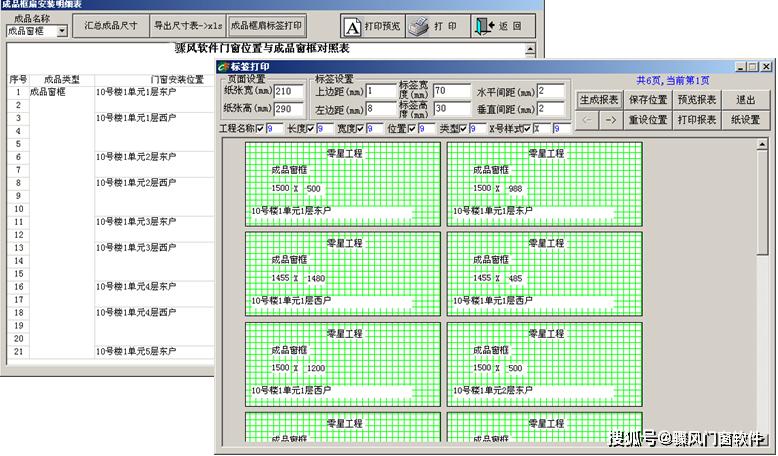Viewport: 778px width, 456px height.
Task: Click the 纸设置 button
Action: 745,120
